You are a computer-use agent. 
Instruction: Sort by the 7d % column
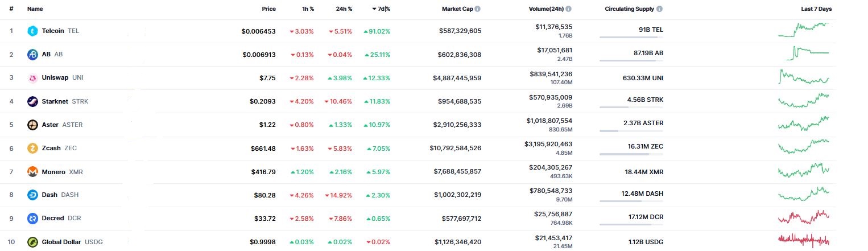383,9
